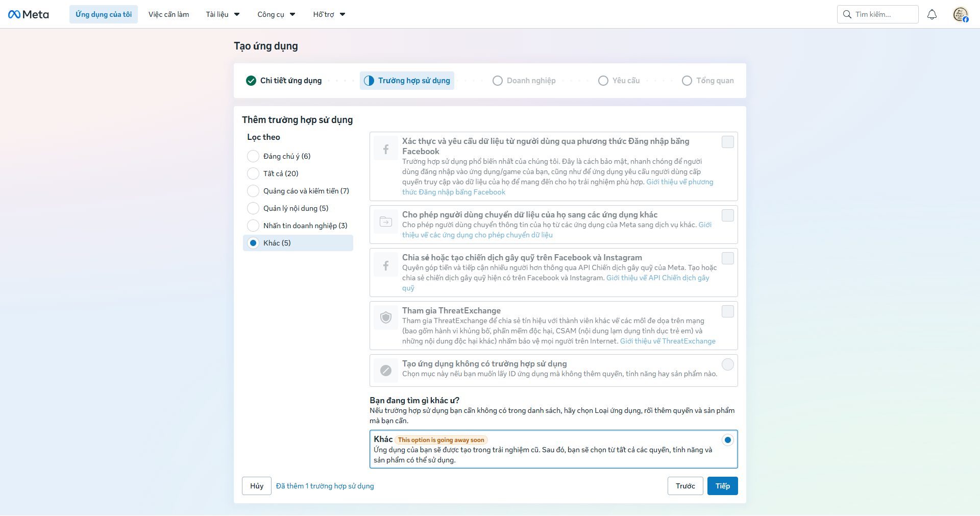This screenshot has width=980, height=516.
Task: Click the Trước button
Action: [685, 486]
